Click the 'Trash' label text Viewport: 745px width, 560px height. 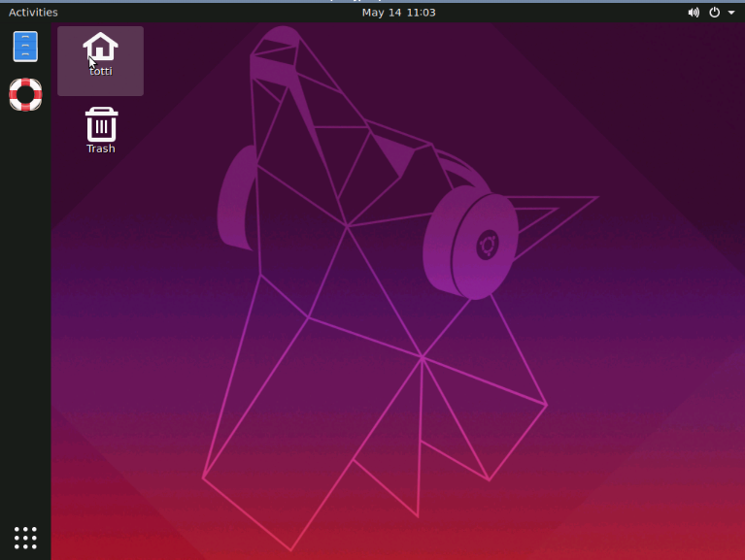tap(101, 148)
